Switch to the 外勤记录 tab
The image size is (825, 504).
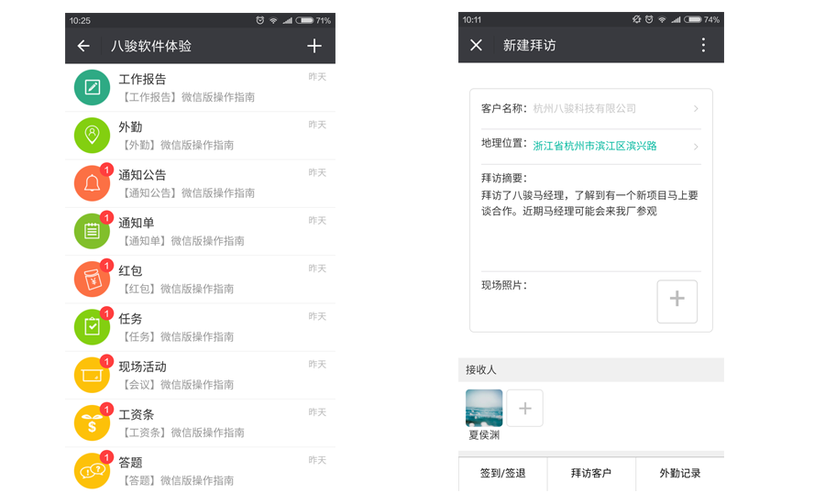coord(680,474)
